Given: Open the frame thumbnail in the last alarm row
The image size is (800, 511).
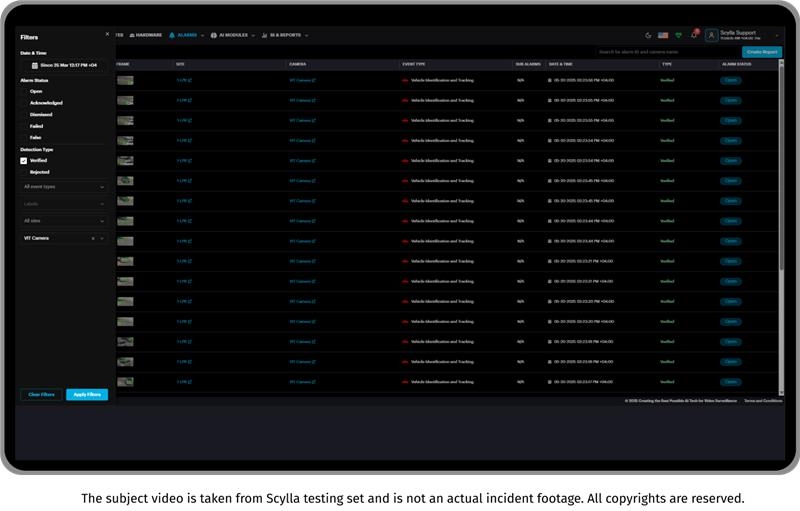Looking at the screenshot, I should 126,382.
